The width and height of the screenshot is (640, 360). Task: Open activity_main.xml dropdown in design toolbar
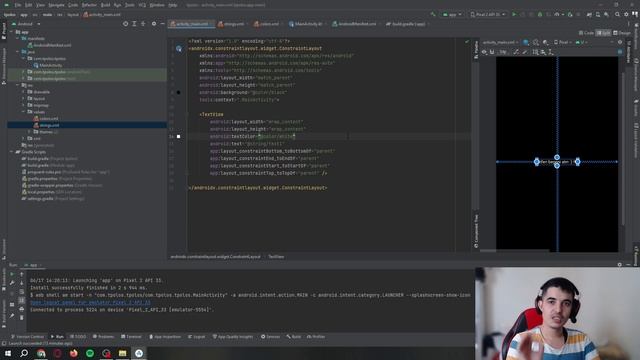point(500,42)
